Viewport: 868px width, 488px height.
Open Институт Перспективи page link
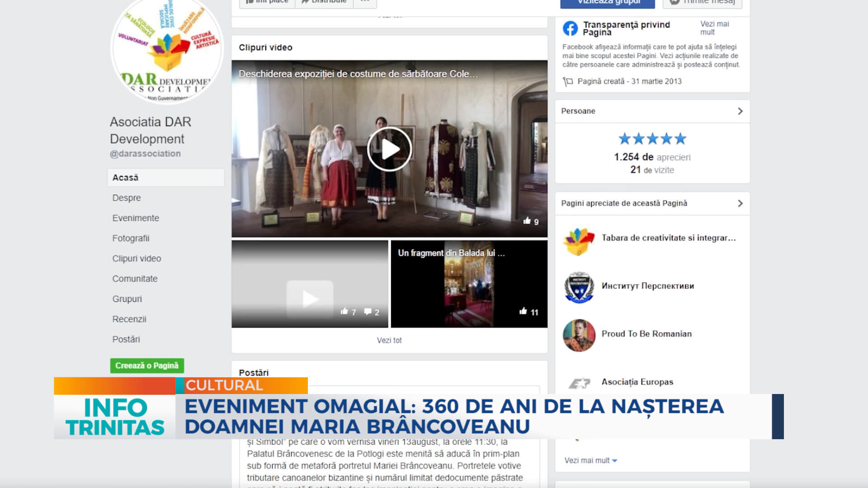click(648, 286)
